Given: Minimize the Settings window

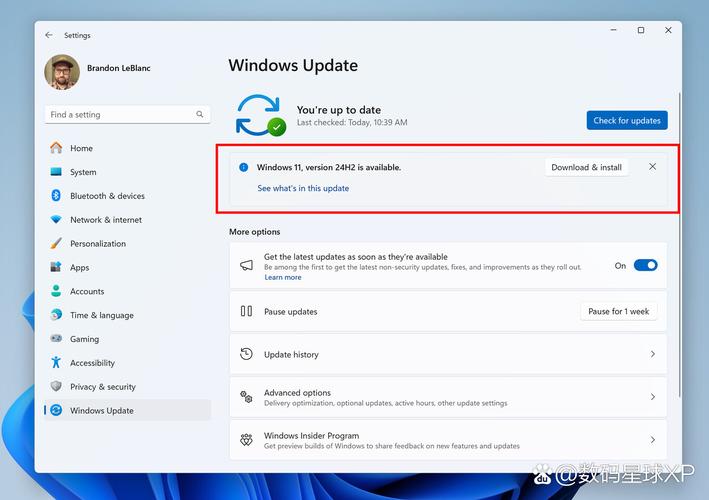Looking at the screenshot, I should pyautogui.click(x=614, y=30).
